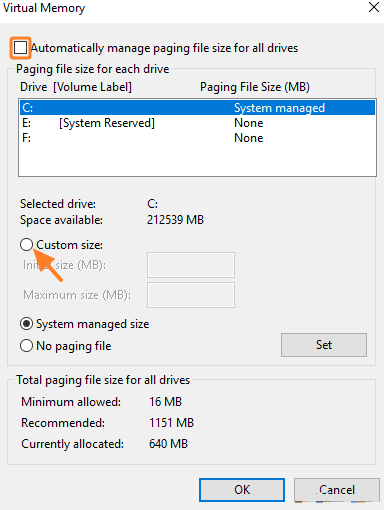Confirm with the OK button
The height and width of the screenshot is (510, 384).
[x=242, y=490]
